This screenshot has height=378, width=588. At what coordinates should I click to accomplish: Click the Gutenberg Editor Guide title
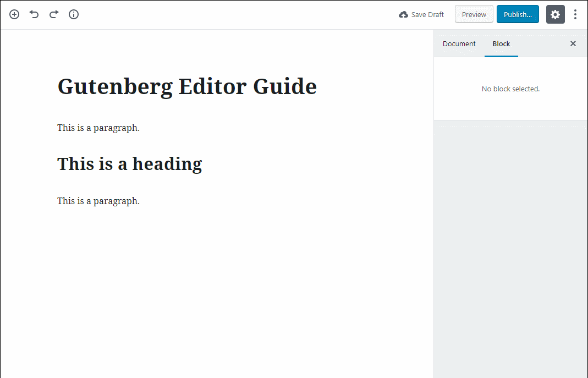(187, 86)
